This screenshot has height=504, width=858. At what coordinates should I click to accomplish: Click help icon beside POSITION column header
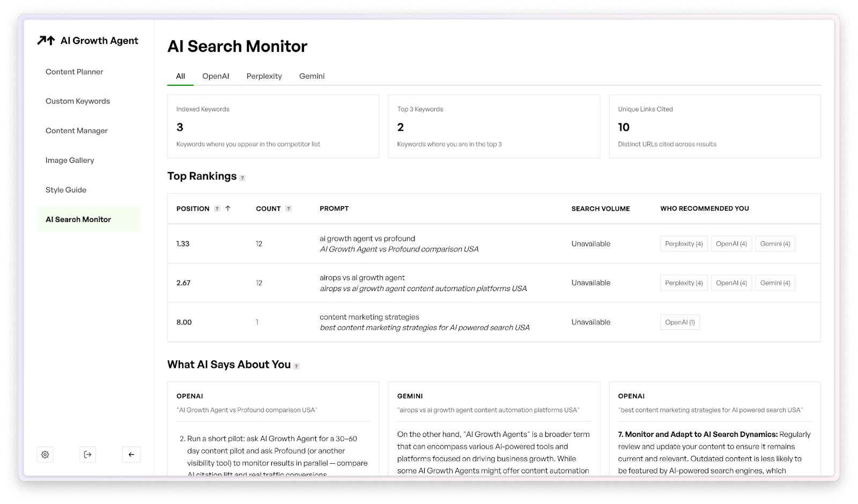[x=217, y=209]
